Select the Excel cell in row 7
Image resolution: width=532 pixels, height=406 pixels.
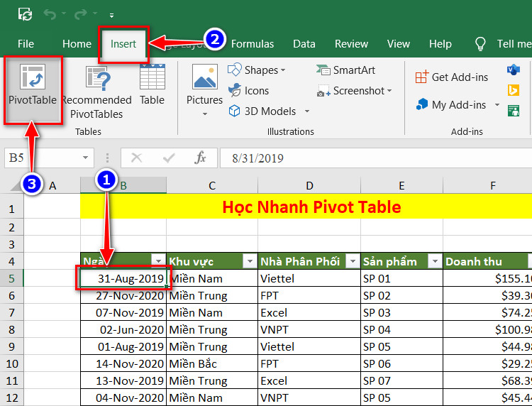click(309, 312)
